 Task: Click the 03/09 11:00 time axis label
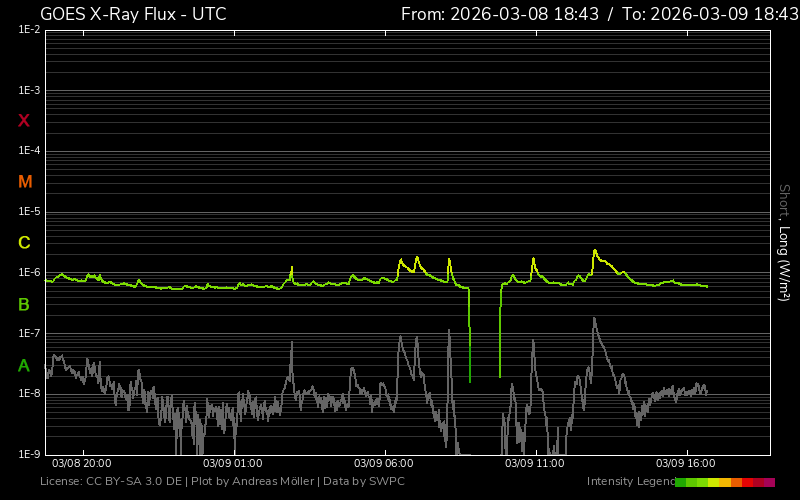(534, 463)
